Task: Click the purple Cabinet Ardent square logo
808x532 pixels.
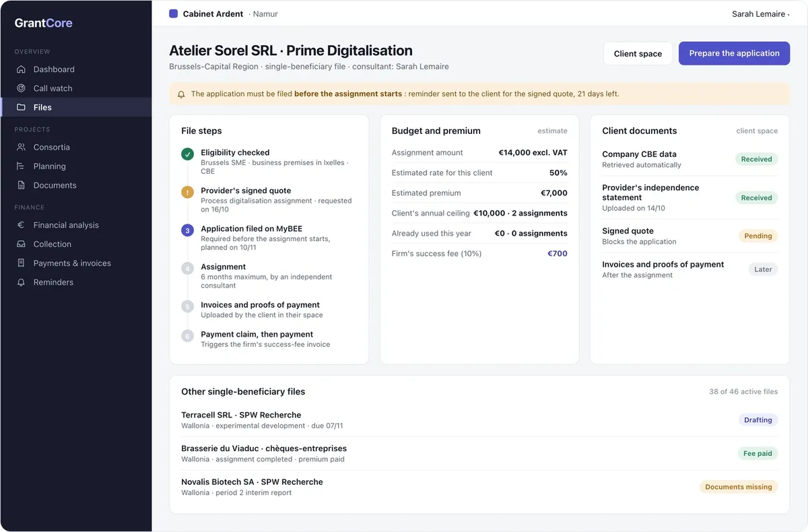Action: [173, 13]
